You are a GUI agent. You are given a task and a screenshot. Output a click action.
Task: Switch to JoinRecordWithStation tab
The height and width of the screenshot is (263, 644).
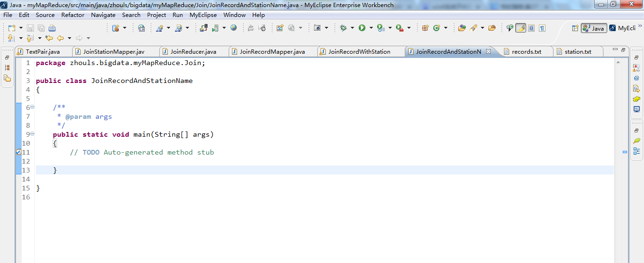pyautogui.click(x=359, y=51)
